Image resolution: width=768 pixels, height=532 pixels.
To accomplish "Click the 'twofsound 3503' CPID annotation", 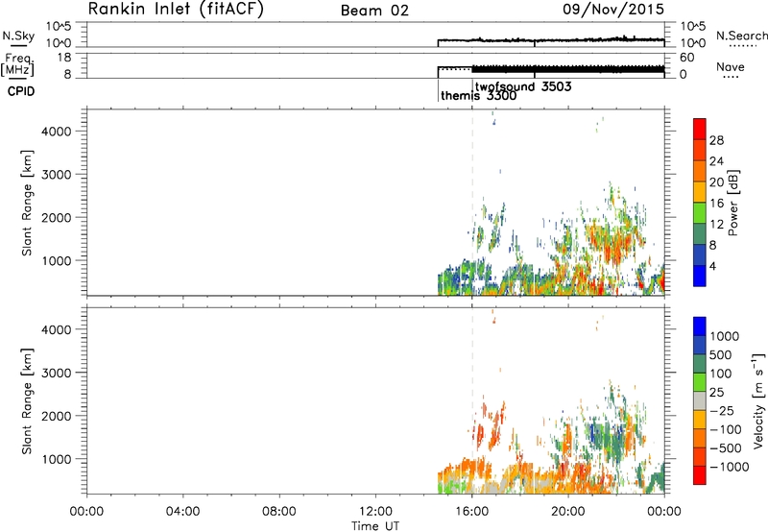I will coord(523,86).
